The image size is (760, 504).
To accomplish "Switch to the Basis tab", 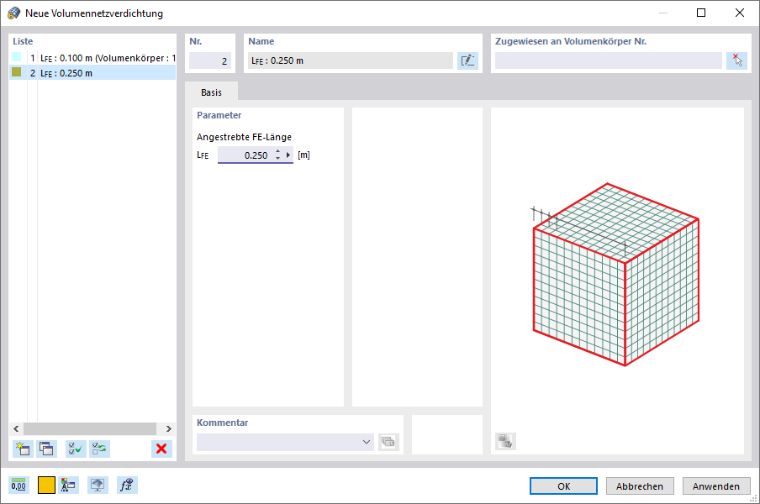I will point(211,92).
